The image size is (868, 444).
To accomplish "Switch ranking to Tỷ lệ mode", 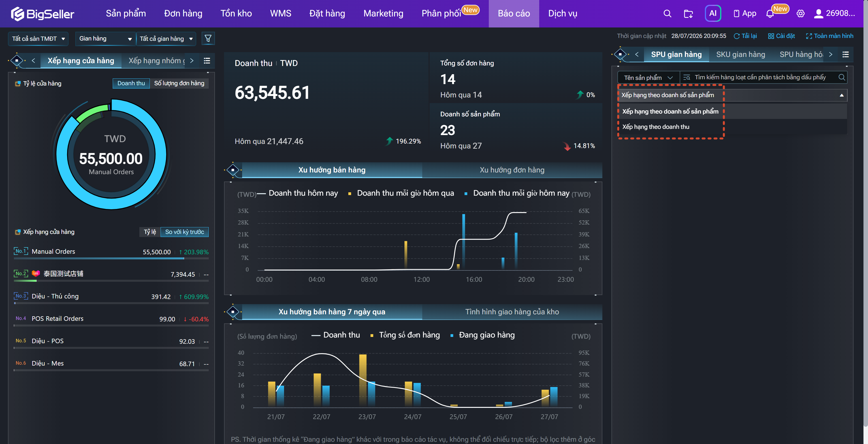I will [150, 232].
